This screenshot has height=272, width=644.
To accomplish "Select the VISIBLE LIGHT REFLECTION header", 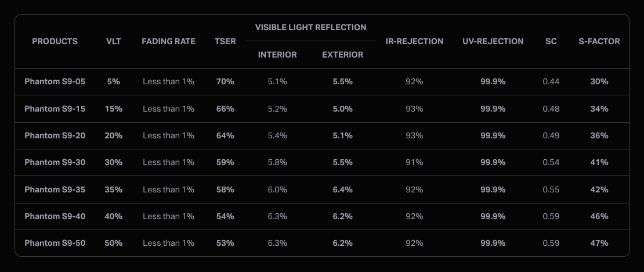I will click(x=310, y=27).
